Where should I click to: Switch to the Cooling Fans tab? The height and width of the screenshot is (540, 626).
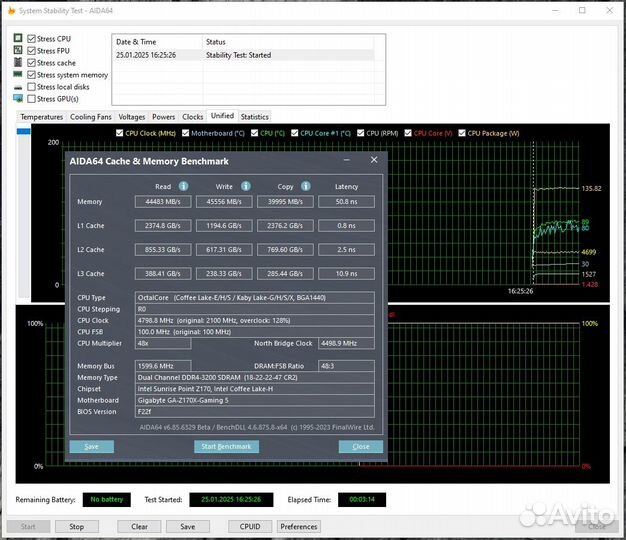[x=91, y=117]
